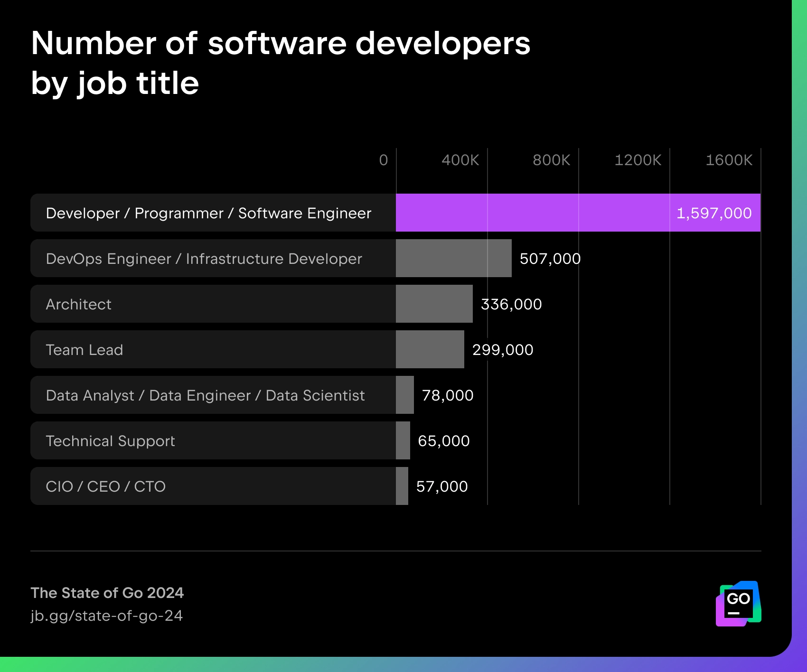
Task: Click the 65,000 value label
Action: point(444,441)
